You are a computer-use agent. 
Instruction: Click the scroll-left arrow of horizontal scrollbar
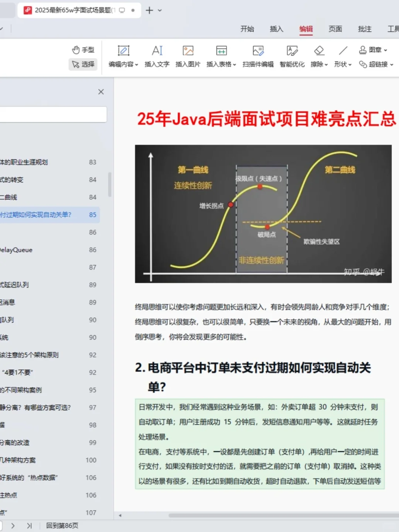click(120, 515)
